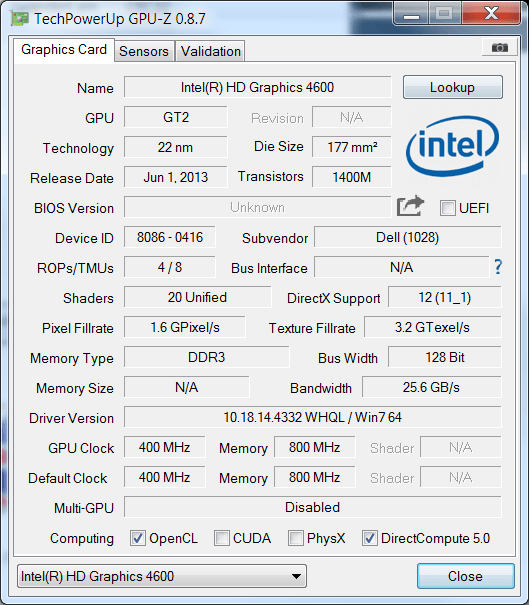The height and width of the screenshot is (605, 529).
Task: Click the Bus Interface question mark icon
Action: (x=498, y=267)
